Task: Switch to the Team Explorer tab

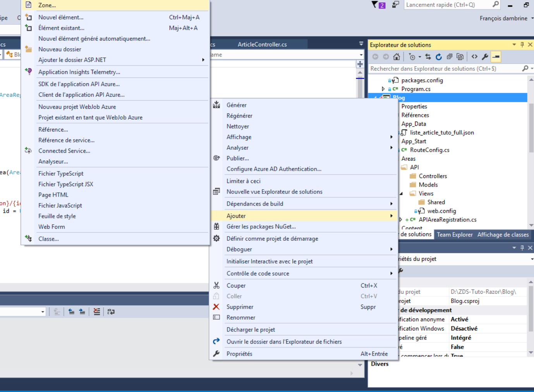Action: pyautogui.click(x=455, y=235)
